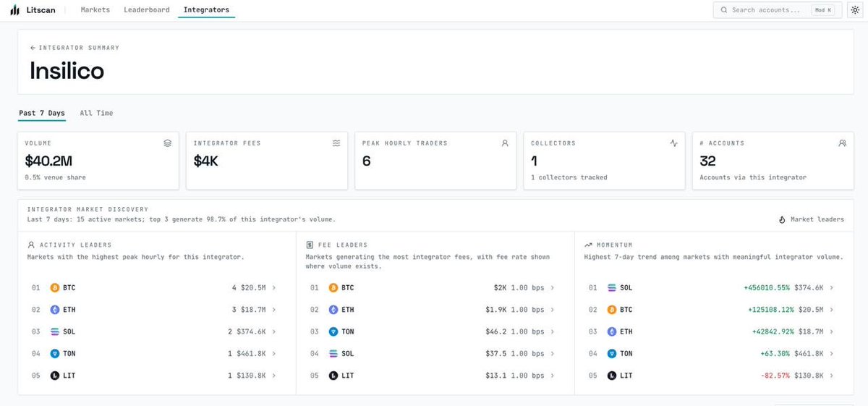Click LIT coin icon in Momentum list

(612, 376)
